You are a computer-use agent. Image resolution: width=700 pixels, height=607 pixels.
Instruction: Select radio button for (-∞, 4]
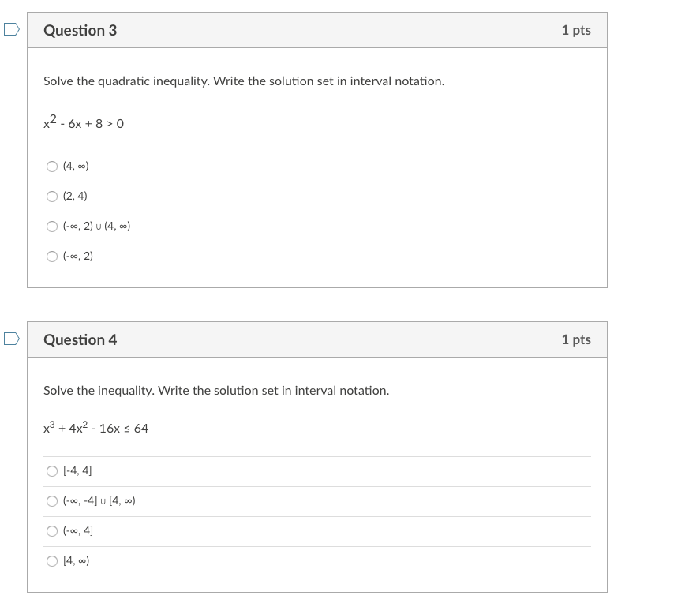click(x=52, y=531)
